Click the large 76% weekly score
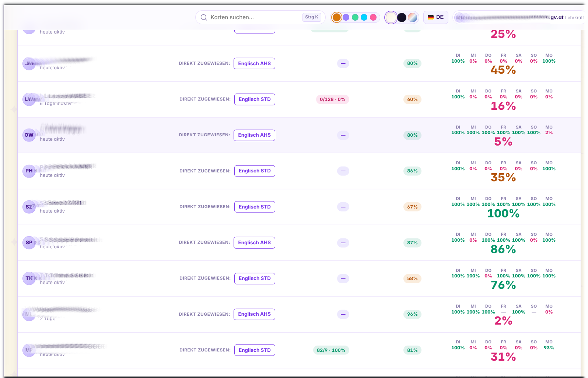 click(x=503, y=285)
